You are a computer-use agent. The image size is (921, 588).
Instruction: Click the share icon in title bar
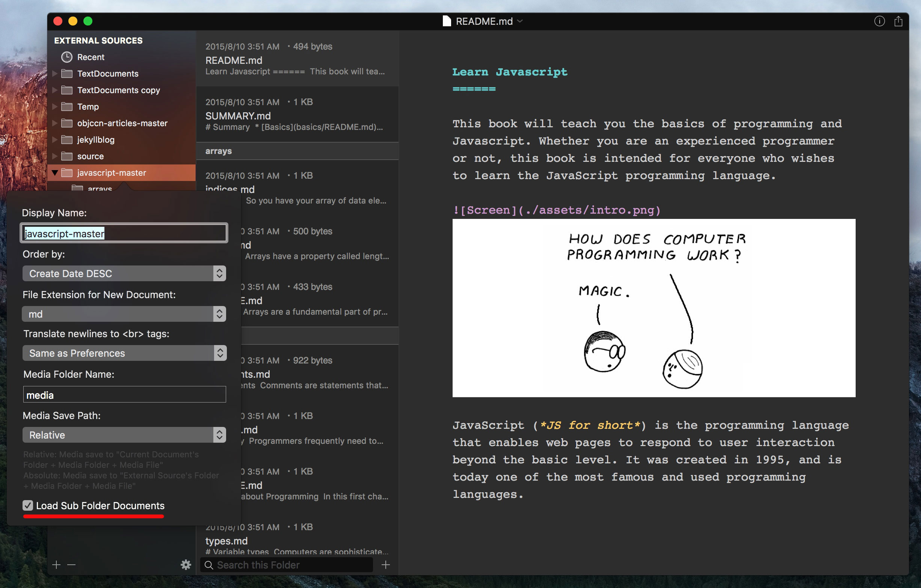[898, 21]
